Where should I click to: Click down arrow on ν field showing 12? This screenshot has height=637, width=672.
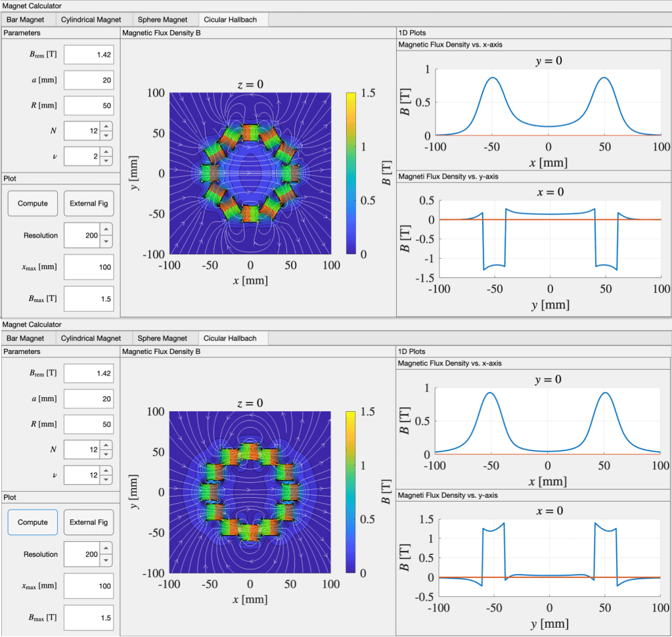tap(106, 479)
